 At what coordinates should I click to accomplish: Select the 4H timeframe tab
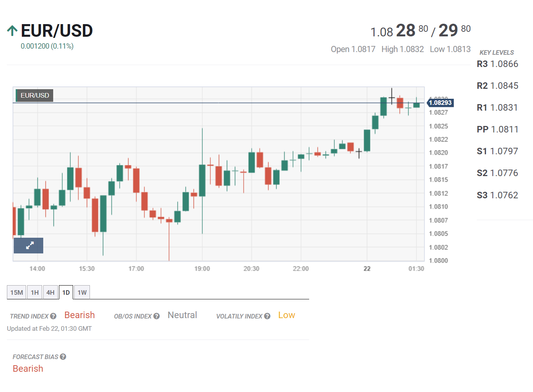pos(51,292)
